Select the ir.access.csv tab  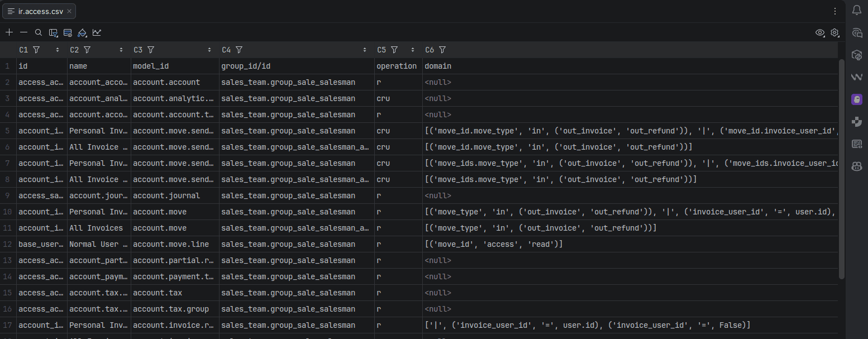pos(39,11)
